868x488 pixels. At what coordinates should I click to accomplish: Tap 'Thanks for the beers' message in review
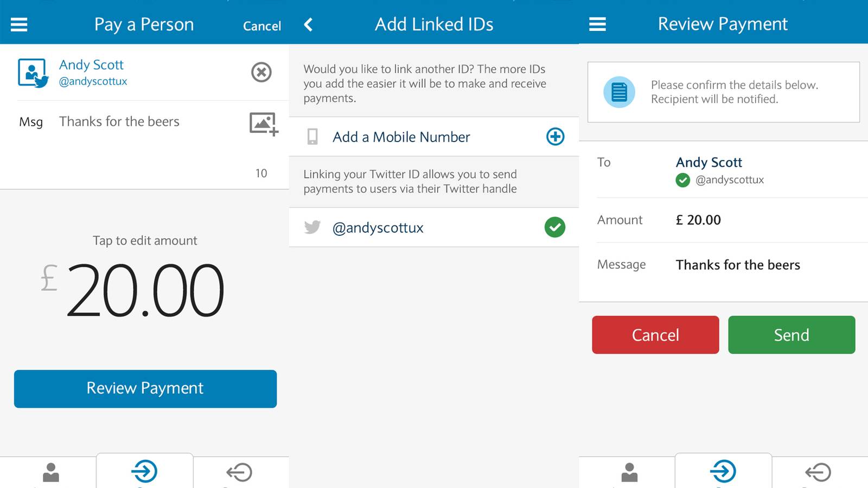click(738, 265)
